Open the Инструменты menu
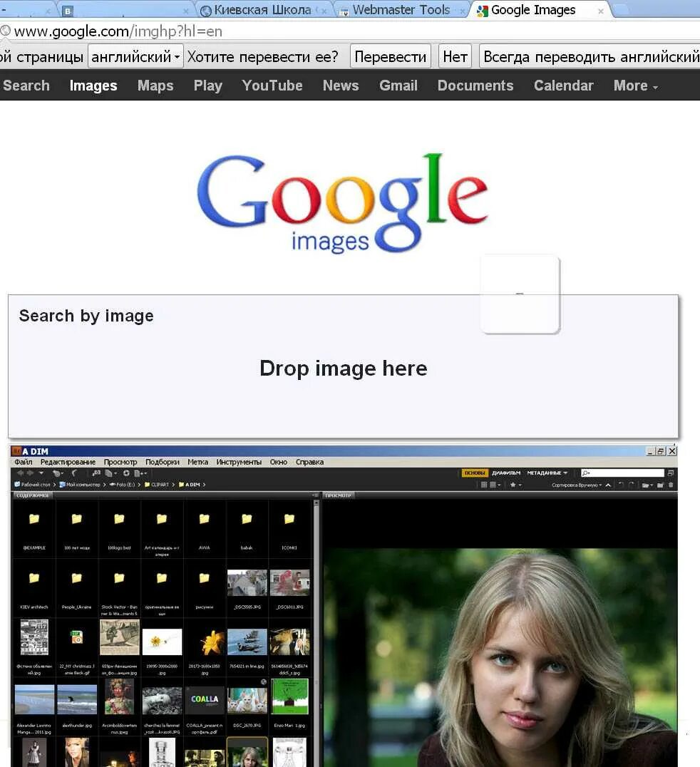 239,462
